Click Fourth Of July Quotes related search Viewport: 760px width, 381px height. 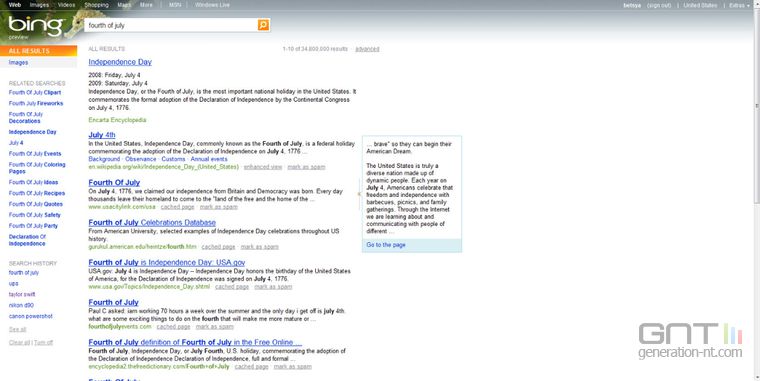pos(36,204)
